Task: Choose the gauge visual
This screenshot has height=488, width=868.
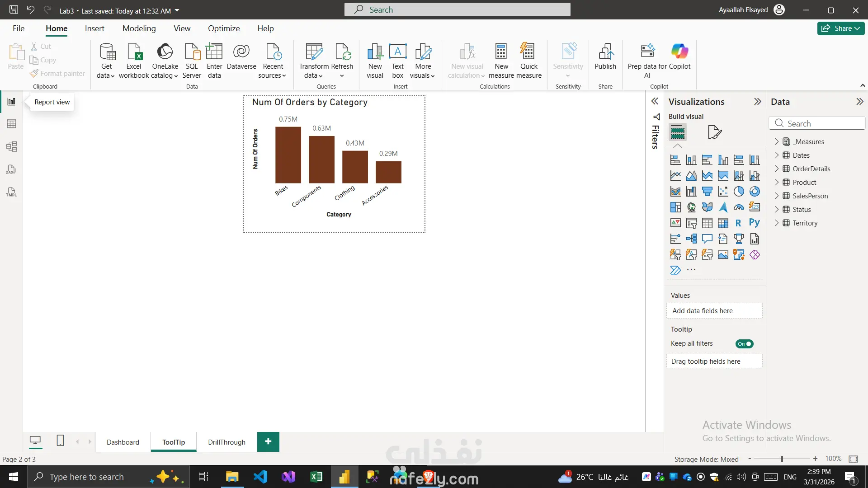Action: tap(739, 207)
